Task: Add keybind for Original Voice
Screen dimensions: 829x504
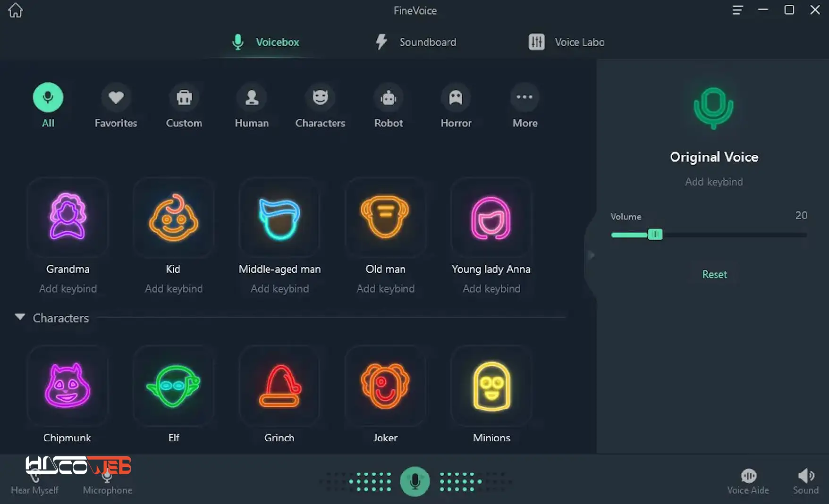Action: coord(714,182)
